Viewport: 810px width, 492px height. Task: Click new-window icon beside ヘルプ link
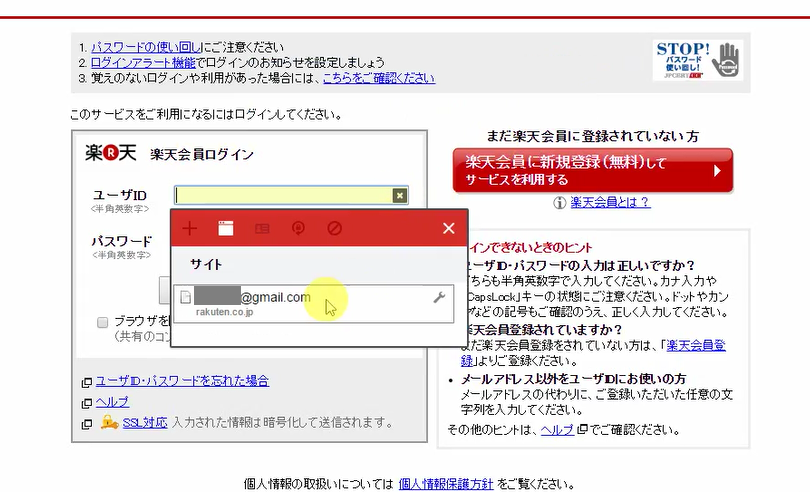coord(87,403)
